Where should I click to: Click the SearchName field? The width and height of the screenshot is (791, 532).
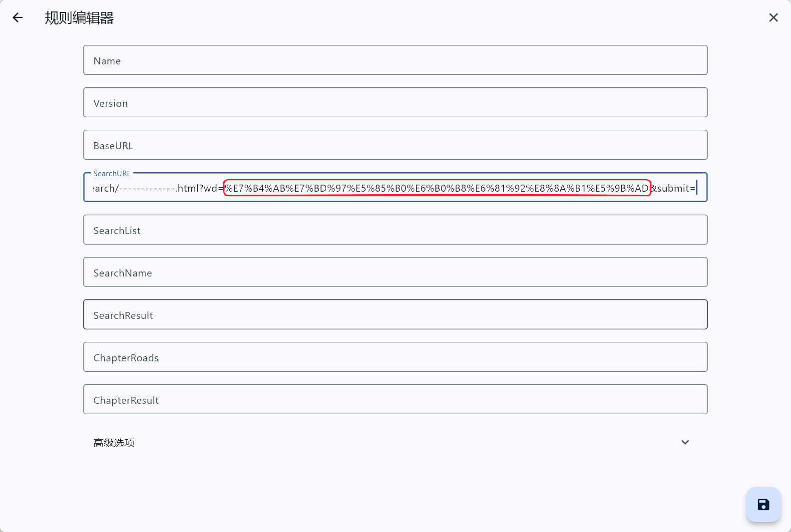pyautogui.click(x=395, y=272)
